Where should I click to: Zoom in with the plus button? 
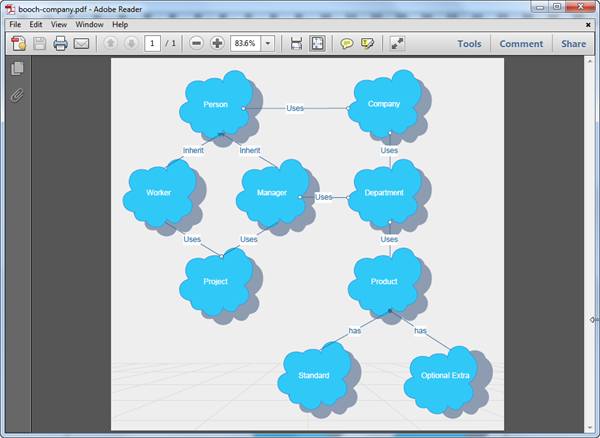tap(217, 44)
